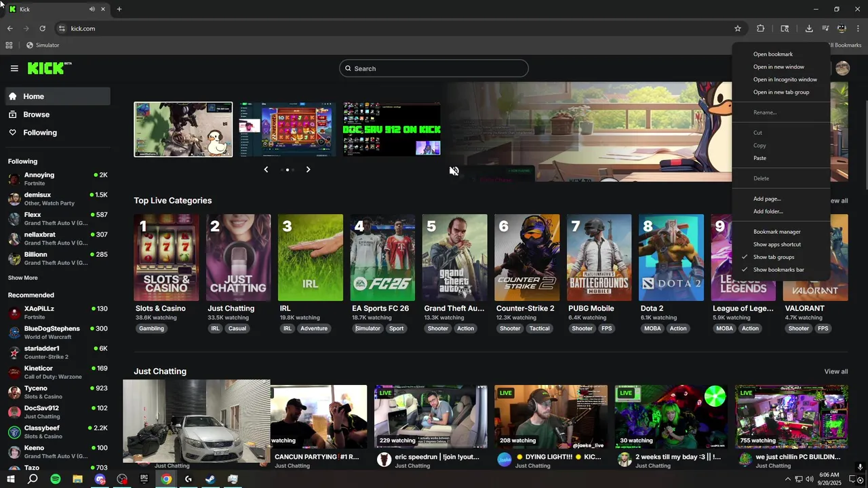Choose Add page... from context menu
This screenshot has width=868, height=488.
coord(781,199)
